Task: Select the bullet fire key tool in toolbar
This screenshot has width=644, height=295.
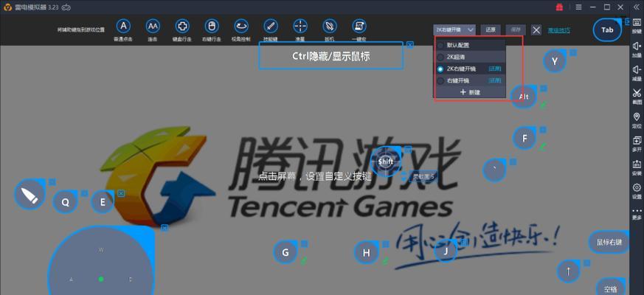Action: [x=330, y=27]
